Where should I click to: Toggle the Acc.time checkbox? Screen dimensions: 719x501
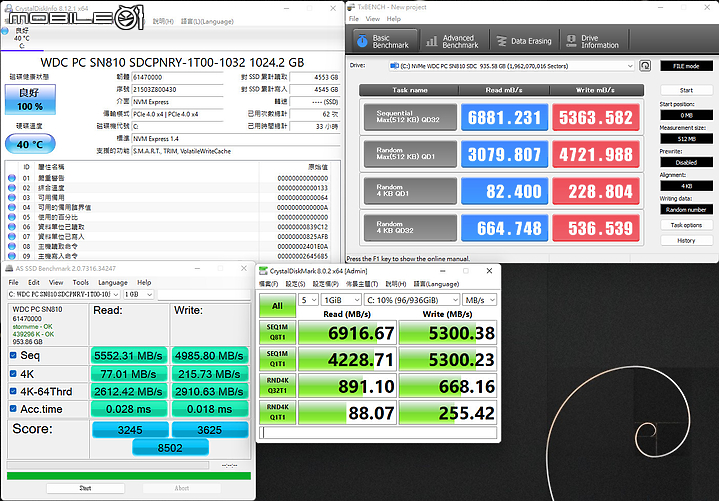tap(13, 408)
